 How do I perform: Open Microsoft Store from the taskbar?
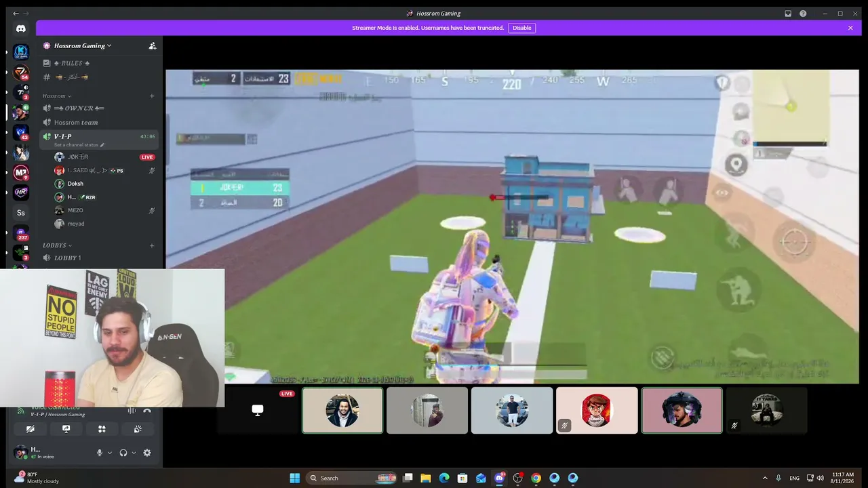tap(462, 478)
